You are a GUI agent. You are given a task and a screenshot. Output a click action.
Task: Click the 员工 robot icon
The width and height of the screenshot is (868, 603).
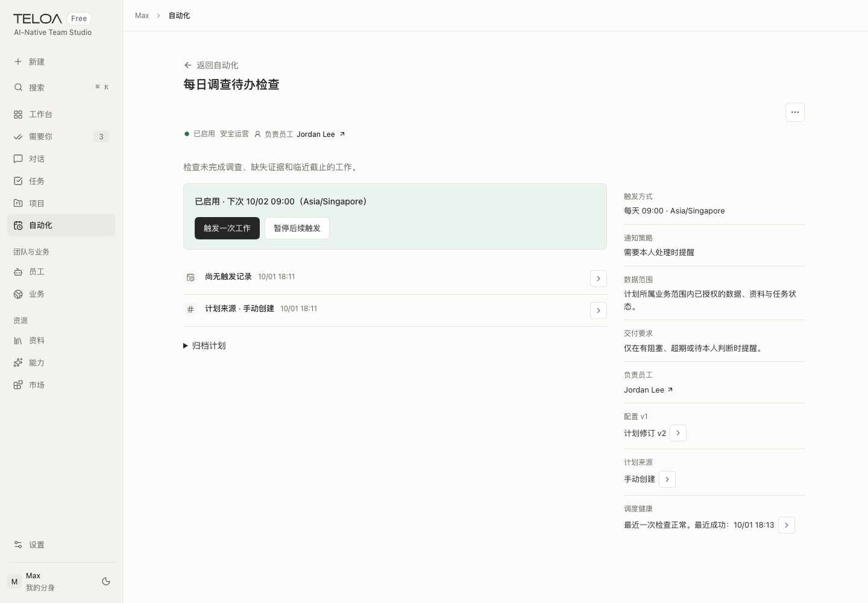(x=18, y=272)
